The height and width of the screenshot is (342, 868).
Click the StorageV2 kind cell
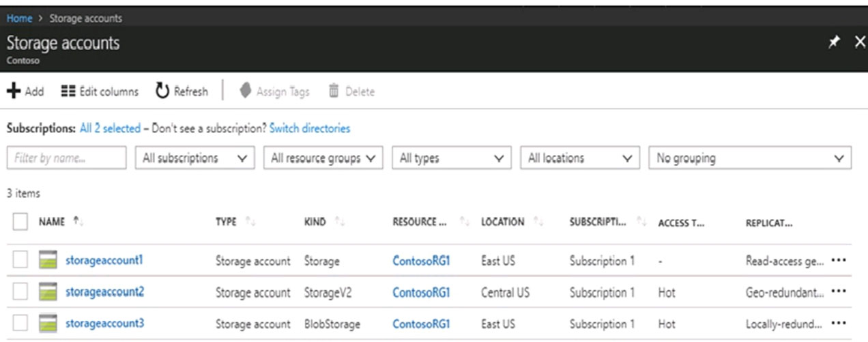(325, 293)
